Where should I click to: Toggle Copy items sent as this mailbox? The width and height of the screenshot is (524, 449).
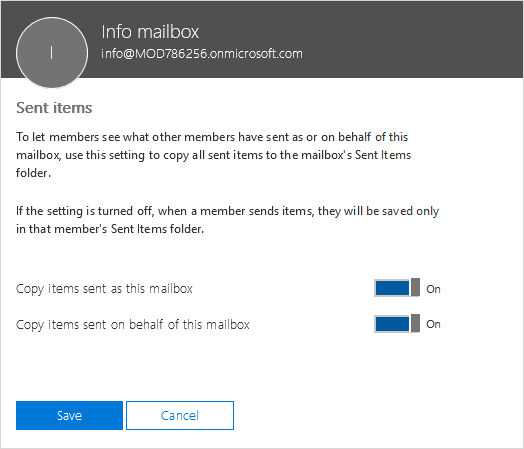(x=397, y=288)
